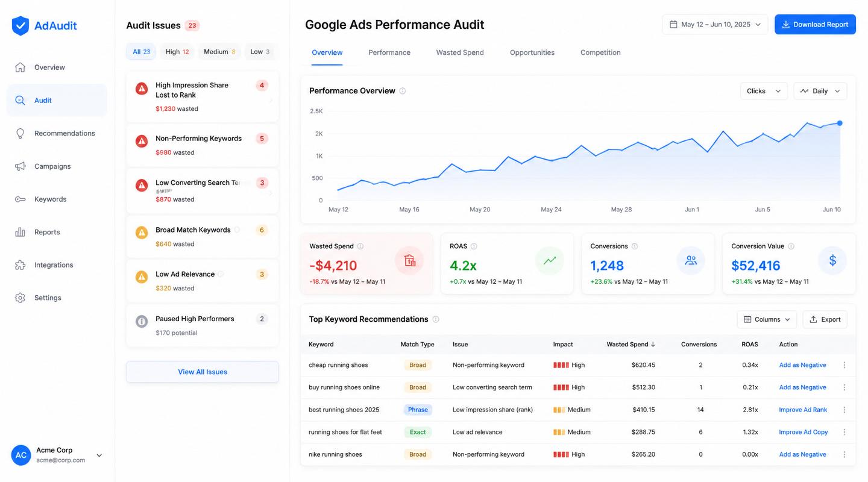The width and height of the screenshot is (868, 482).
Task: Select the Audit magnifier icon in sidebar
Action: (x=20, y=101)
